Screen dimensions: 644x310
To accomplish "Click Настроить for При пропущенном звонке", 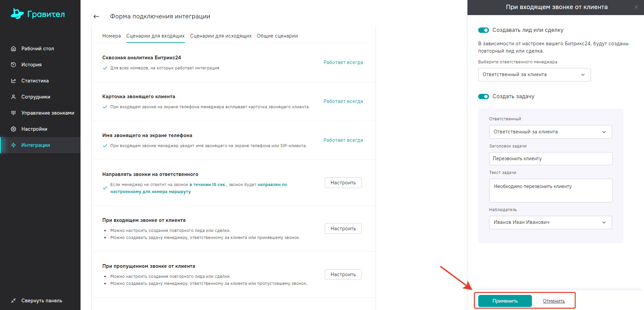I will point(343,274).
